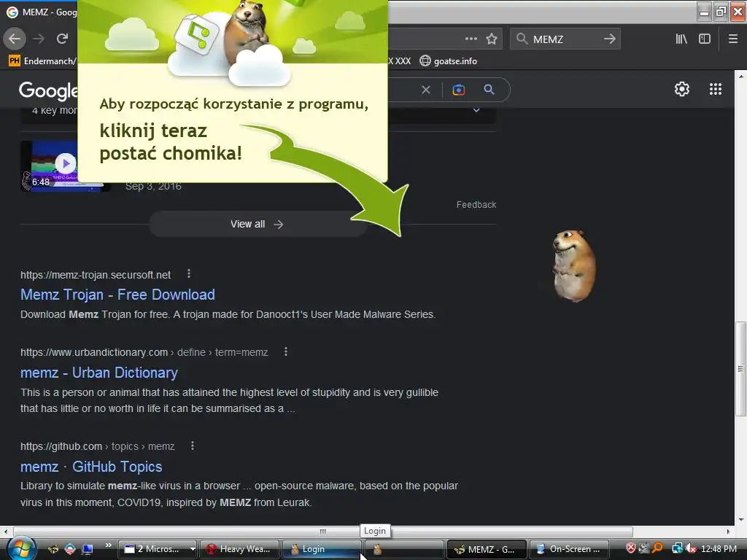Open options for the GitHub result
This screenshot has height=560, width=747.
192,446
